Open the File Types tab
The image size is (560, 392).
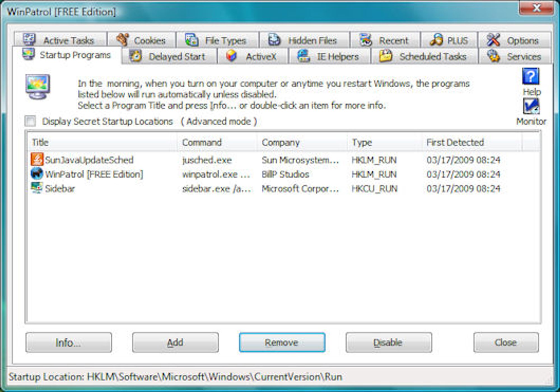pos(217,39)
